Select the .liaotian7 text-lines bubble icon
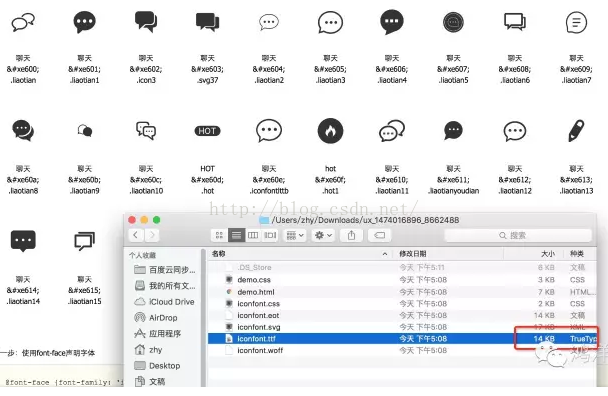 [x=576, y=22]
